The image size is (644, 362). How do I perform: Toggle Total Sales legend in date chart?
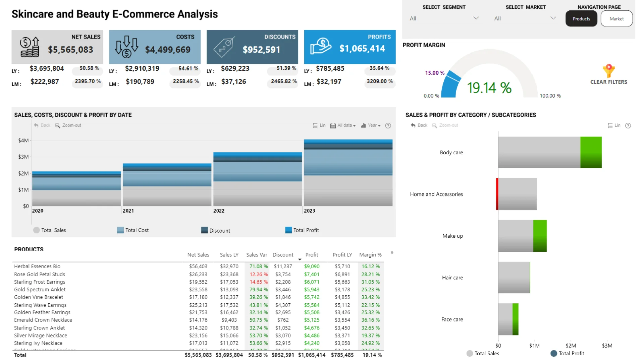[x=50, y=230]
